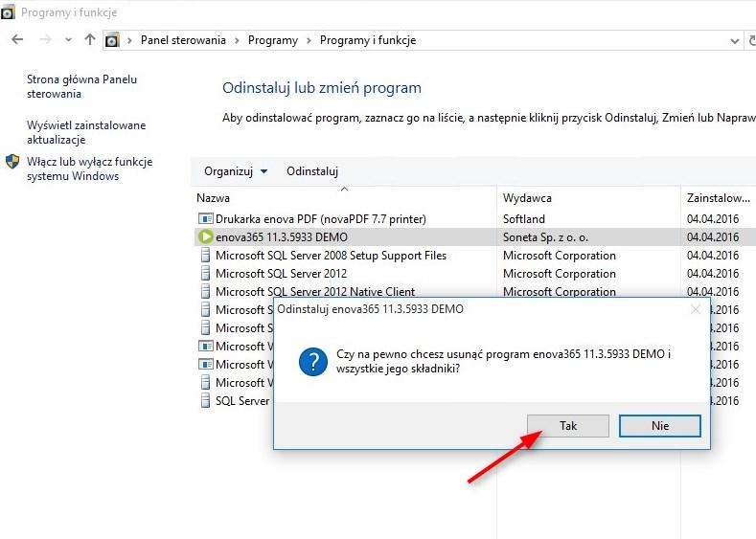The image size is (756, 539).
Task: Click the Control Panel icon in address bar
Action: point(112,40)
